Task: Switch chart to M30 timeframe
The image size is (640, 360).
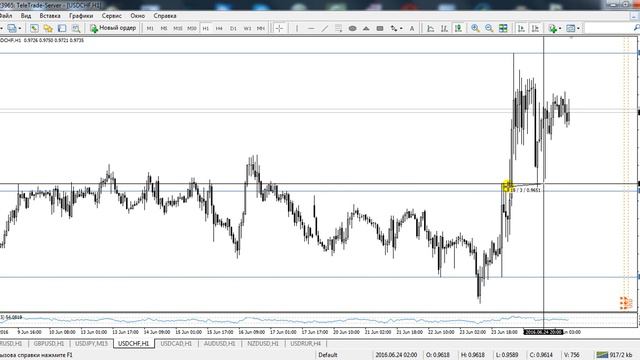Action: (191, 28)
